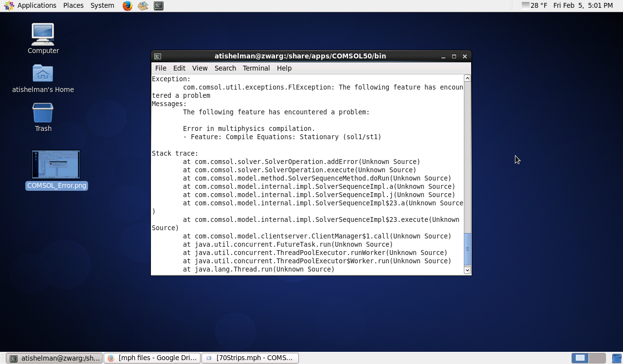Viewport: 623px width, 364px height.
Task: Open the terminal's Edit menu
Action: [179, 68]
